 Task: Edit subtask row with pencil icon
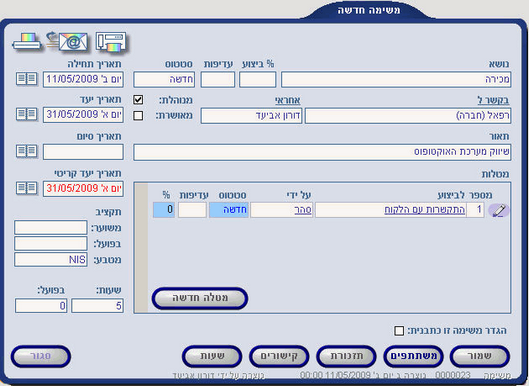point(499,210)
